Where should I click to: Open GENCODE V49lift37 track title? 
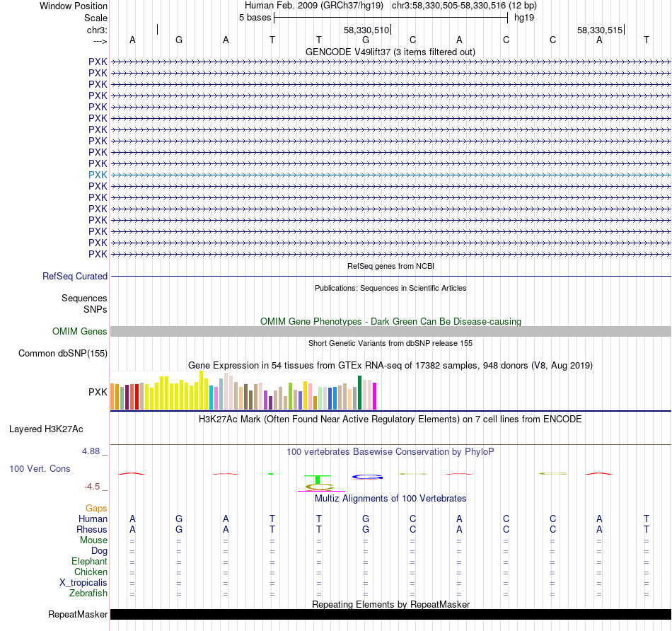coord(390,52)
